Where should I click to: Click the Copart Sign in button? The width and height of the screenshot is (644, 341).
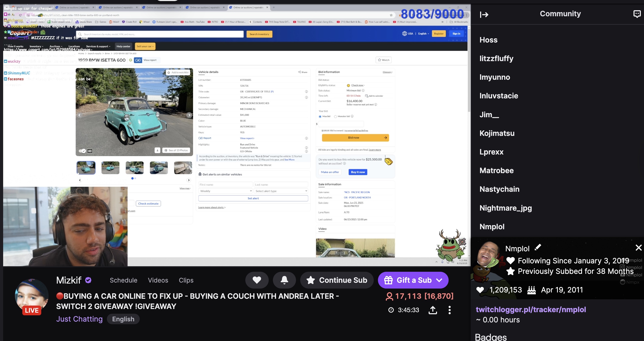(x=456, y=34)
